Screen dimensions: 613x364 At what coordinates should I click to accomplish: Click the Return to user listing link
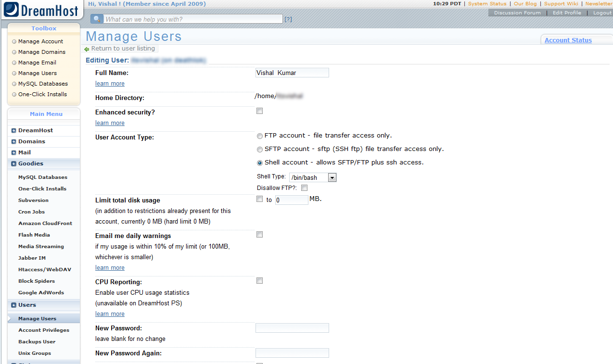click(123, 49)
